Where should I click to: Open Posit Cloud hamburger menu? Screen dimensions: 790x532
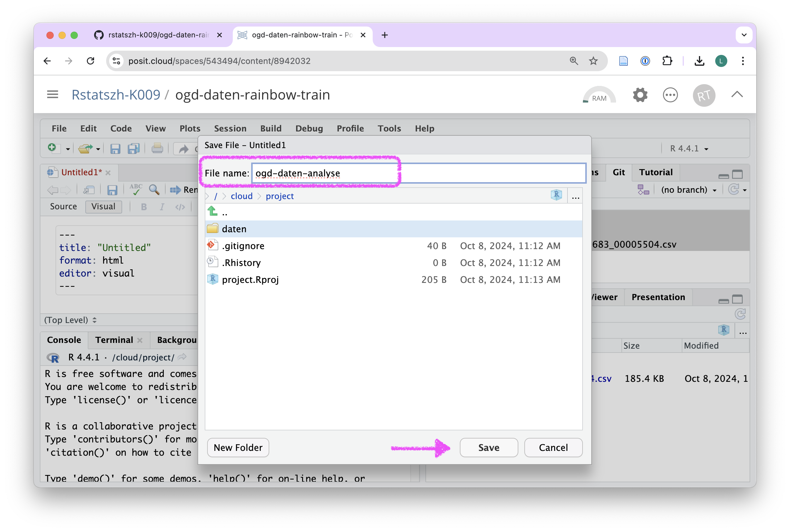[x=52, y=94]
